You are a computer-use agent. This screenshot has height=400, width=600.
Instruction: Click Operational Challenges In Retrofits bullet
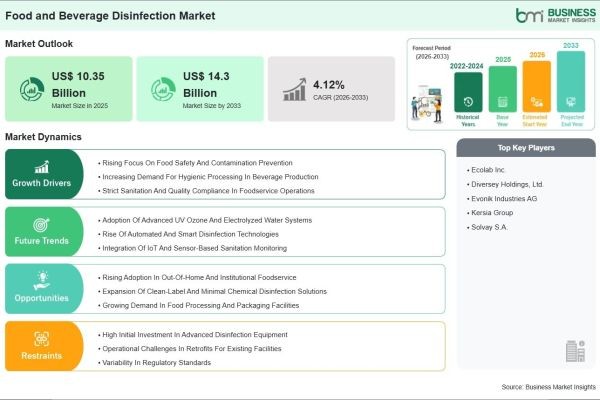tap(192, 349)
